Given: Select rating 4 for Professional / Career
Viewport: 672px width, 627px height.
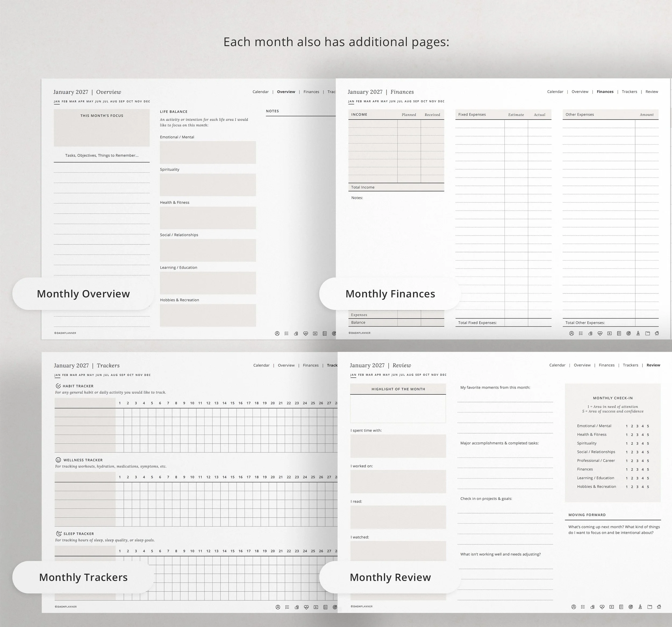Looking at the screenshot, I should click(643, 461).
